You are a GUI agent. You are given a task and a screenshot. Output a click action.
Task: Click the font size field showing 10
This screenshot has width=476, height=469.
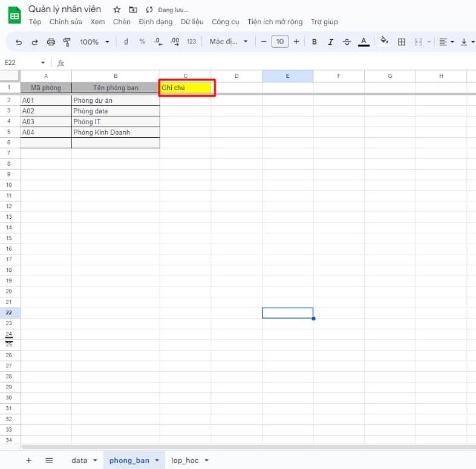[280, 42]
